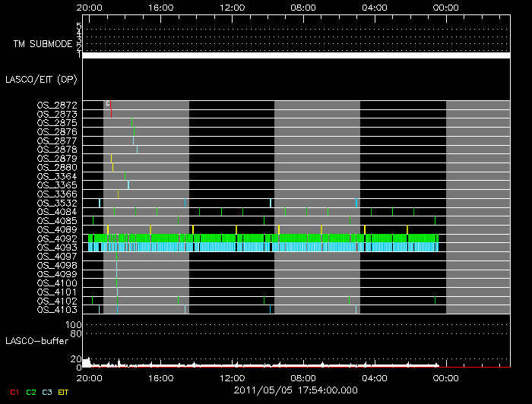
Task: Select the OS_4098 row label
Action: coord(57,265)
